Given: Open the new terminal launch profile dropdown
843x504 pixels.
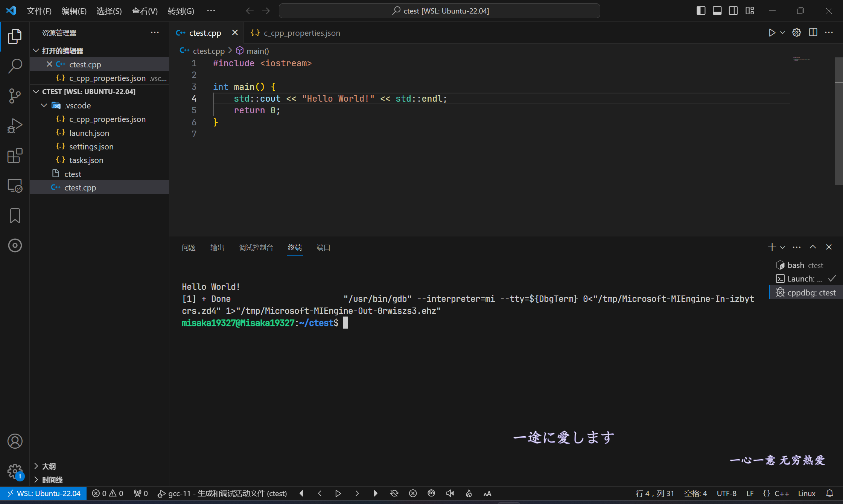Looking at the screenshot, I should pos(783,247).
